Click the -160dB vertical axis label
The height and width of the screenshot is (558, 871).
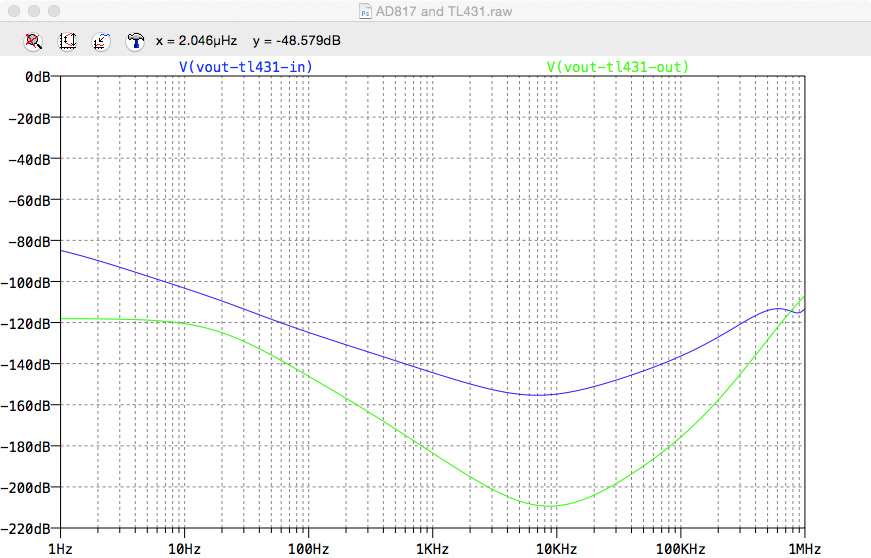pyautogui.click(x=26, y=406)
